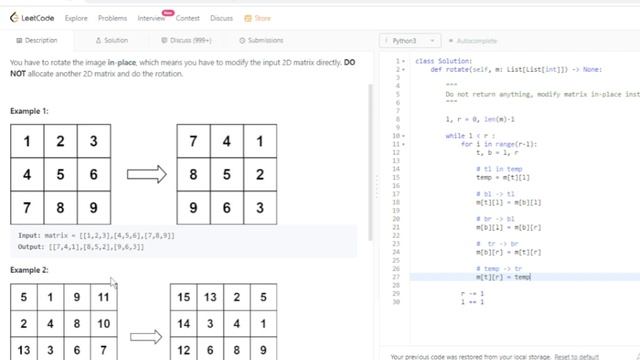Click the Submissions clock icon
The width and height of the screenshot is (640, 360).
pyautogui.click(x=242, y=40)
